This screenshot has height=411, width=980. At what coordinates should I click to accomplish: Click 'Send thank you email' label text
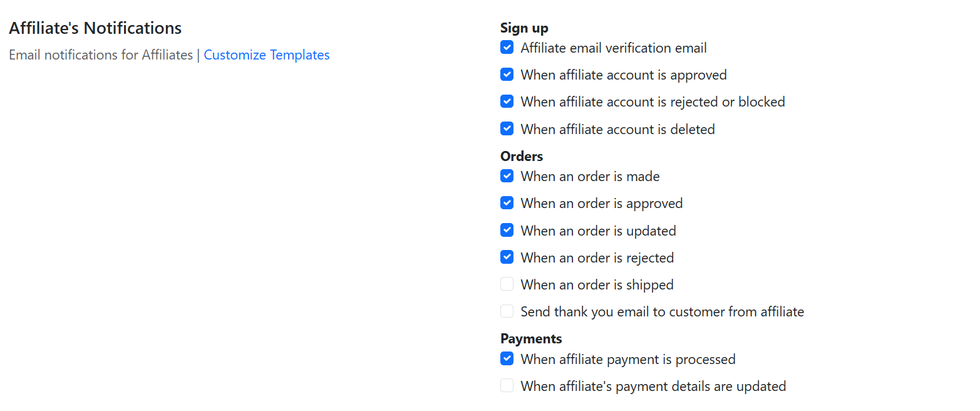click(x=662, y=312)
